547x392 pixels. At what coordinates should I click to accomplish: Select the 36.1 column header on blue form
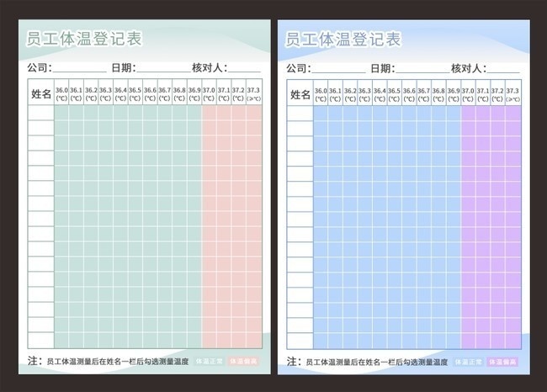(x=335, y=93)
